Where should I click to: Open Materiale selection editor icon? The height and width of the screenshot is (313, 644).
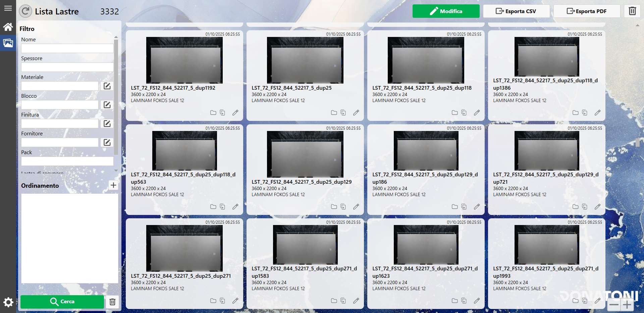[107, 86]
